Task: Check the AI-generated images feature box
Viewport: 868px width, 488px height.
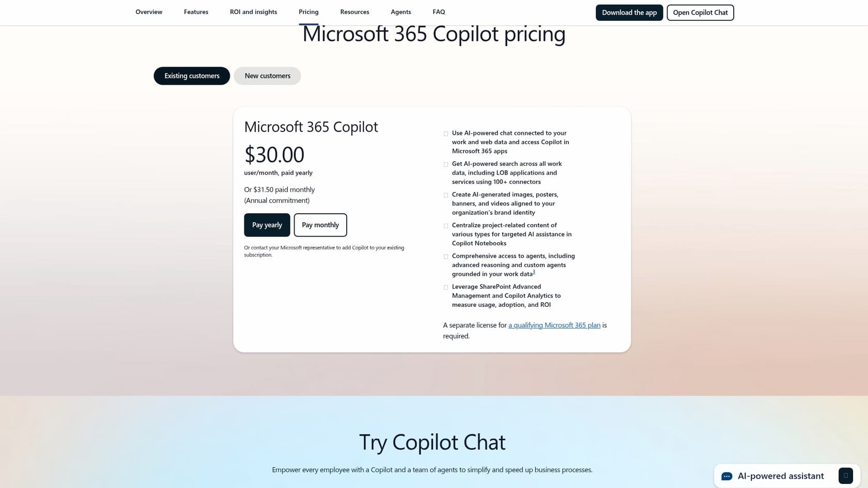Action: (446, 195)
